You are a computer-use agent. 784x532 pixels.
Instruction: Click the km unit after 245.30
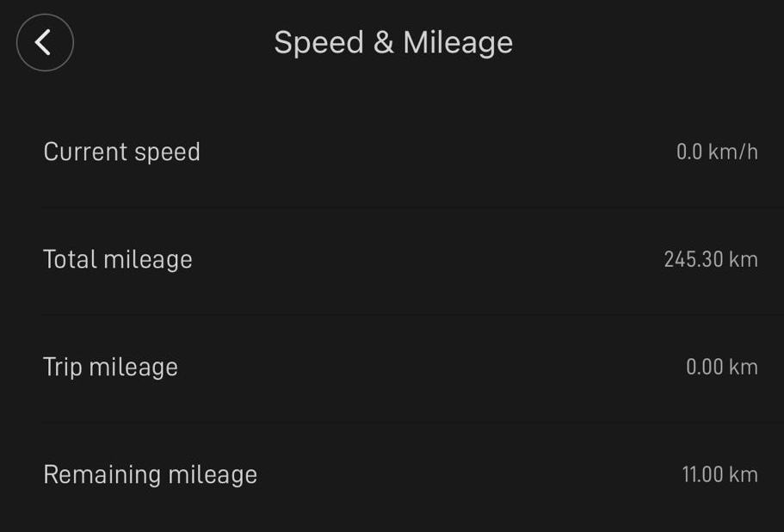[x=743, y=259]
